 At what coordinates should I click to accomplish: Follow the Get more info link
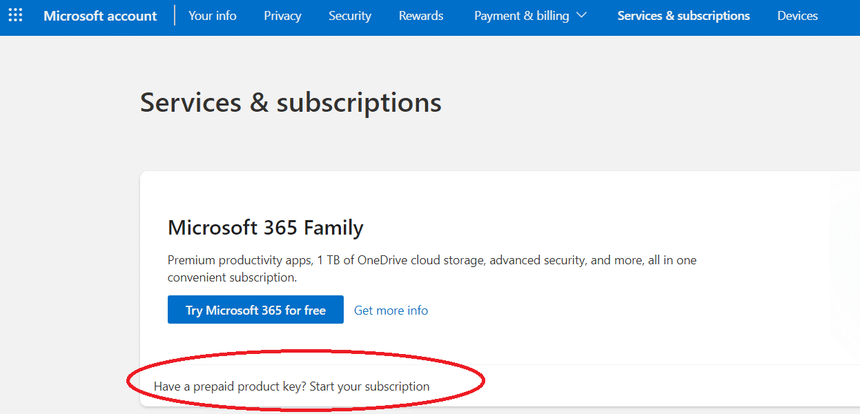(x=391, y=310)
